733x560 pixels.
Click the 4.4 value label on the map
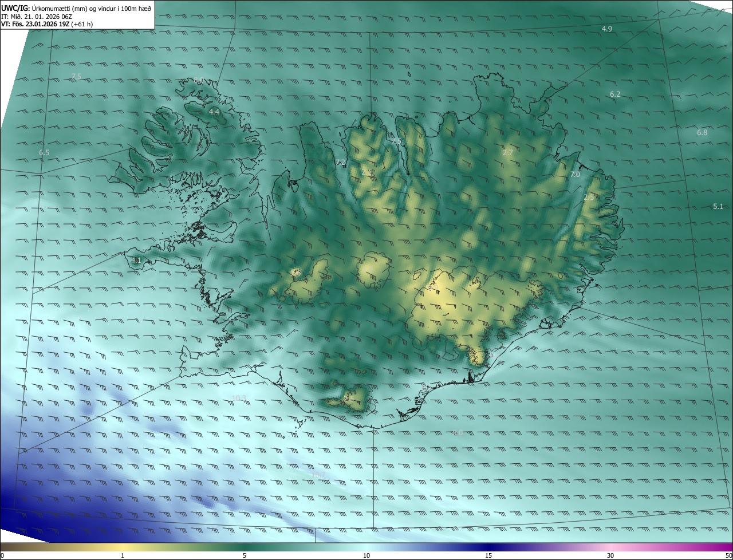(x=214, y=112)
